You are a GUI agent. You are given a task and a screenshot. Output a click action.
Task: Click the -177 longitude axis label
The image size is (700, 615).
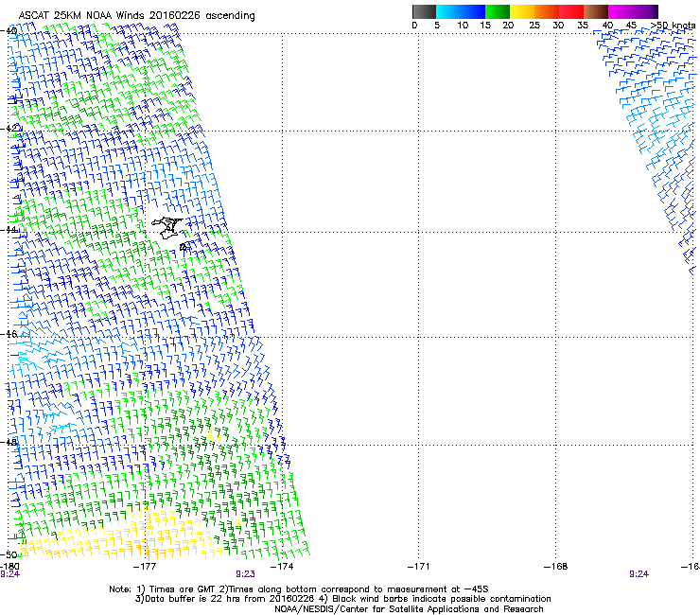pos(145,567)
